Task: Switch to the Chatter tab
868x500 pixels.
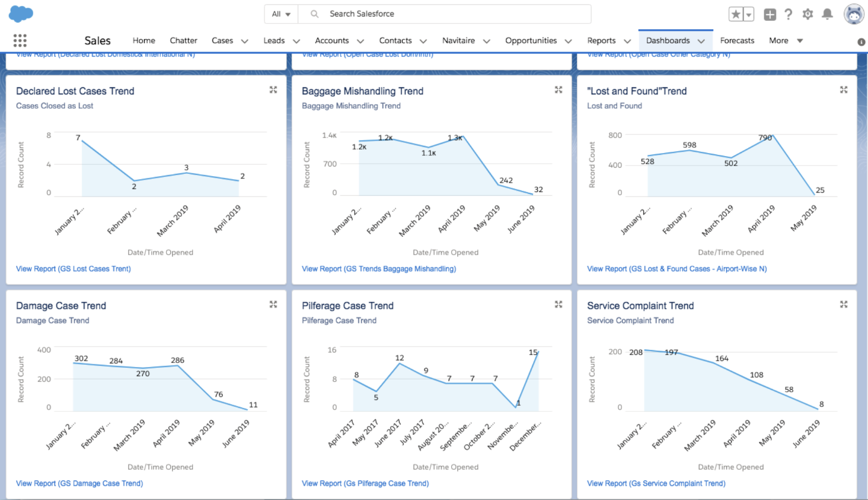Action: (x=183, y=40)
